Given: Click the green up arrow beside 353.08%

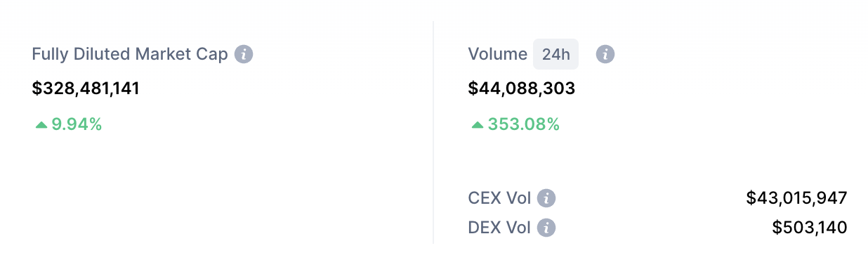Looking at the screenshot, I should [478, 125].
